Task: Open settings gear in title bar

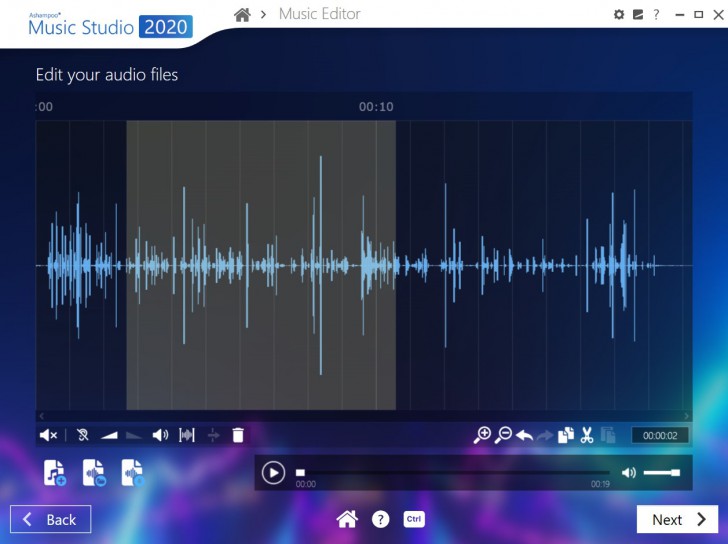Action: (618, 14)
